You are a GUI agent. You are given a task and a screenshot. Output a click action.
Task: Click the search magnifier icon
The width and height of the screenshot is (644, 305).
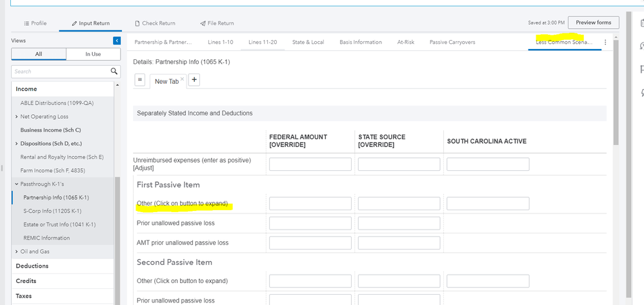click(114, 71)
